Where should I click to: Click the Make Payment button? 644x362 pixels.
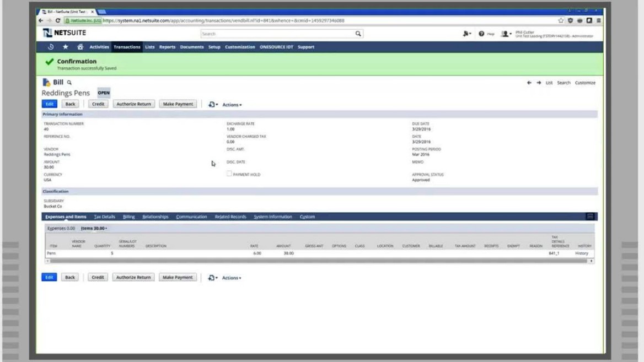(178, 104)
